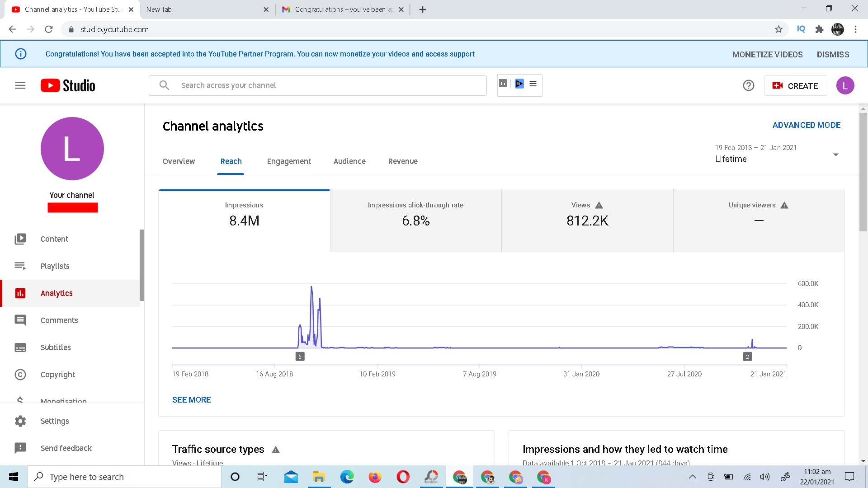Open Opera browser from the taskbar

(x=403, y=477)
